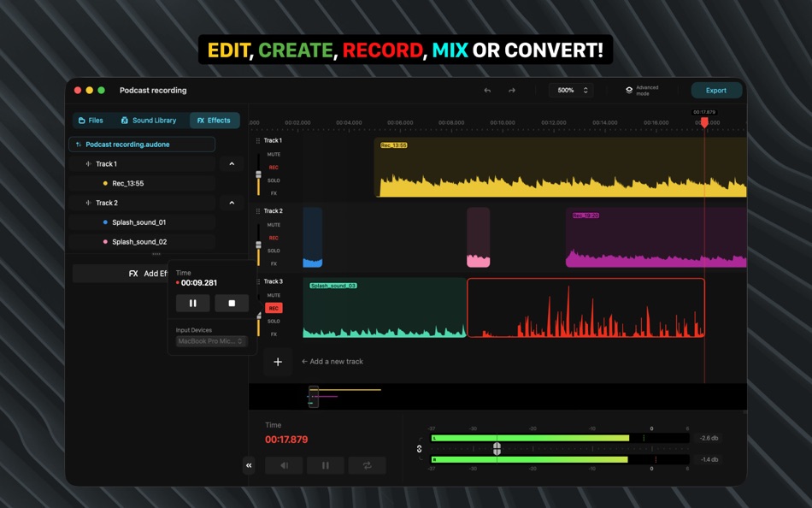The image size is (812, 508).
Task: Click the undo arrow in the toolbar
Action: click(486, 90)
